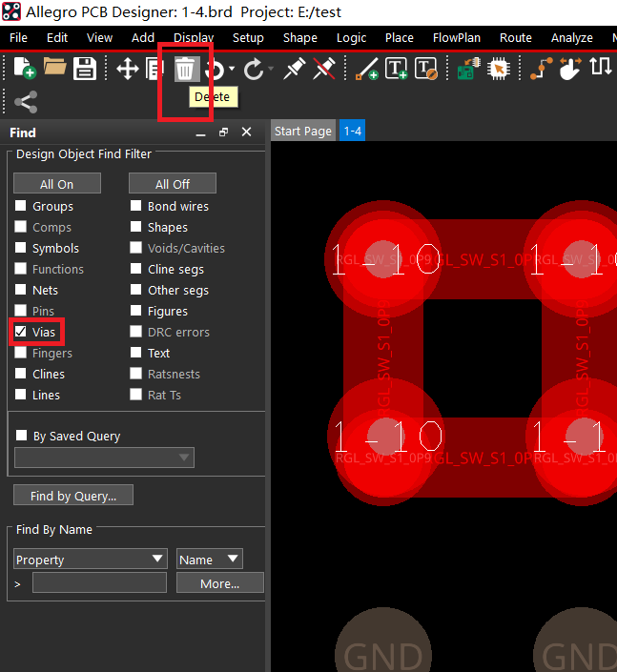Click the More... button
This screenshot has height=672, width=617.
tap(220, 582)
